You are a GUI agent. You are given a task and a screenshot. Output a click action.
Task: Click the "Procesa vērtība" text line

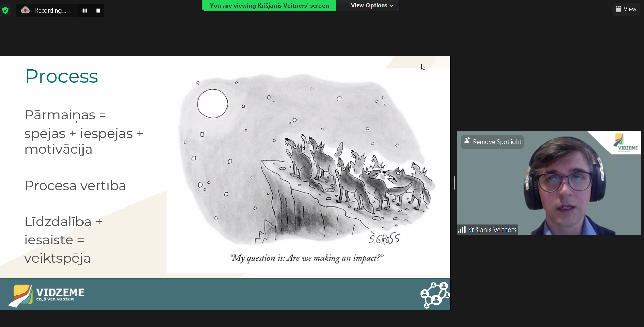[75, 186]
